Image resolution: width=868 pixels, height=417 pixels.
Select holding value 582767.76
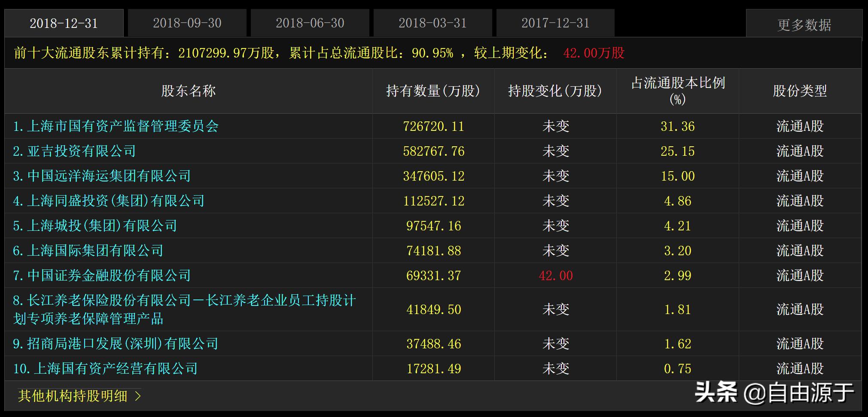[434, 151]
